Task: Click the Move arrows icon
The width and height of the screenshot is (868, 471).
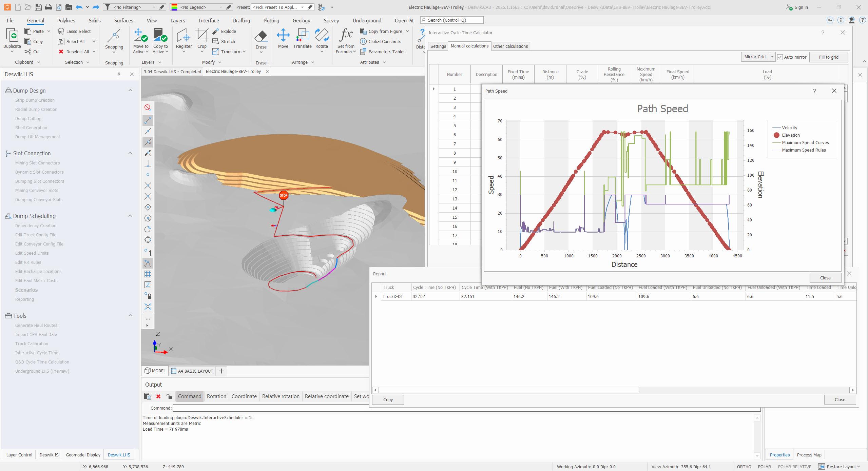Action: click(283, 35)
